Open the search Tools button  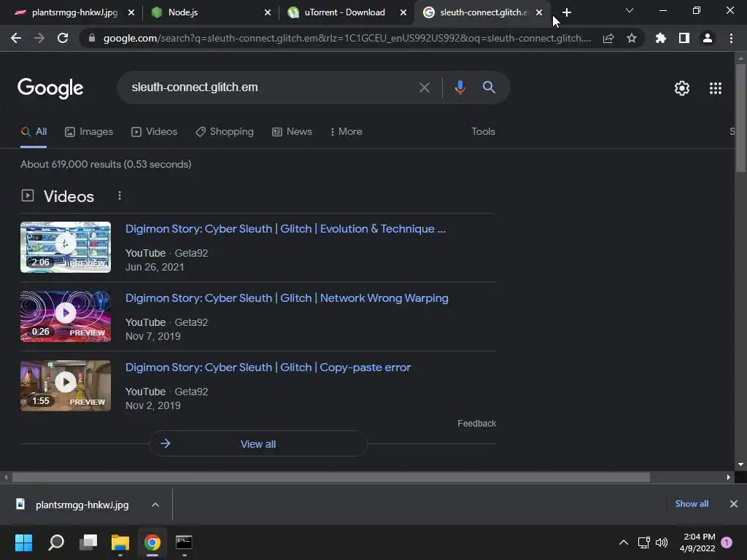pyautogui.click(x=483, y=131)
